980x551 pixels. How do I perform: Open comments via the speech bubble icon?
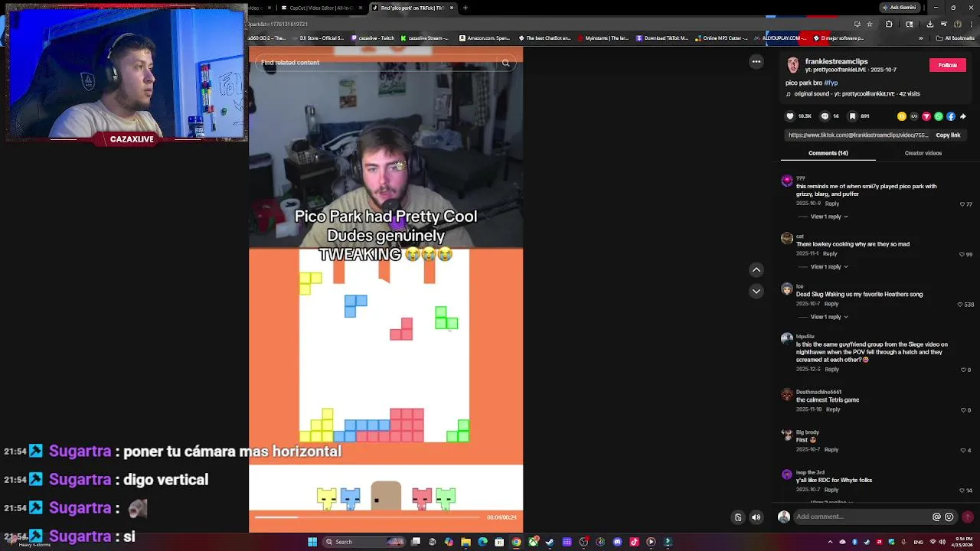[825, 116]
